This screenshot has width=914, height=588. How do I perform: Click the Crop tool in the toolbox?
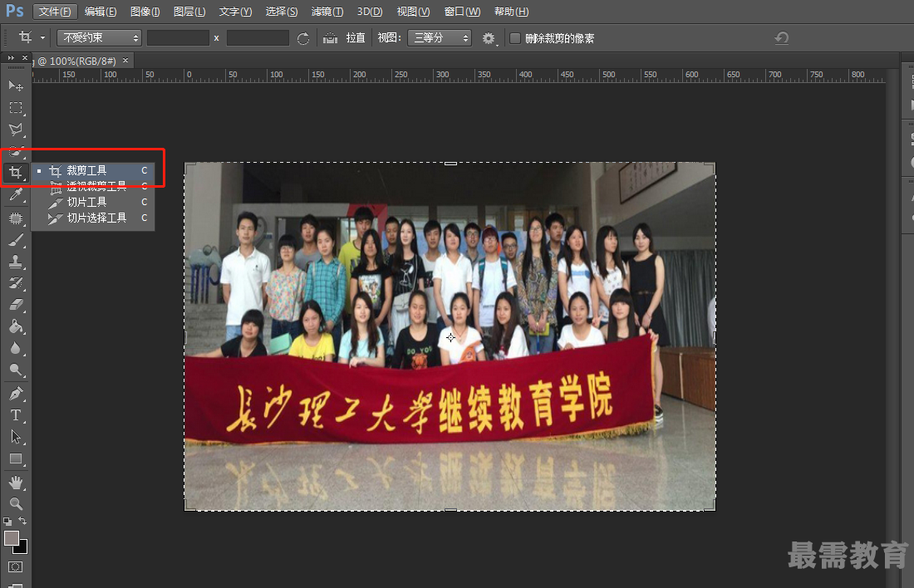click(x=16, y=173)
